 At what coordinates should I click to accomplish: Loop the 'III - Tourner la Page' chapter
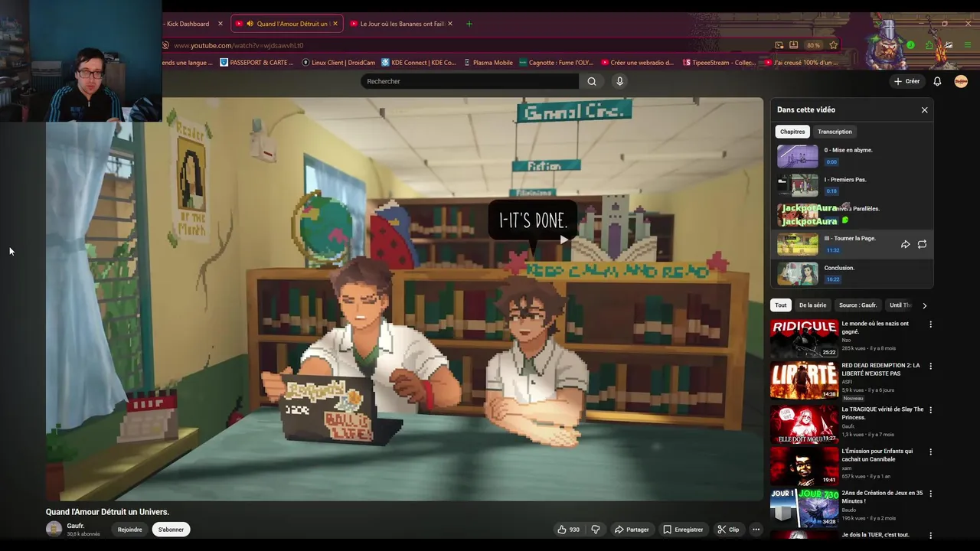click(x=922, y=244)
